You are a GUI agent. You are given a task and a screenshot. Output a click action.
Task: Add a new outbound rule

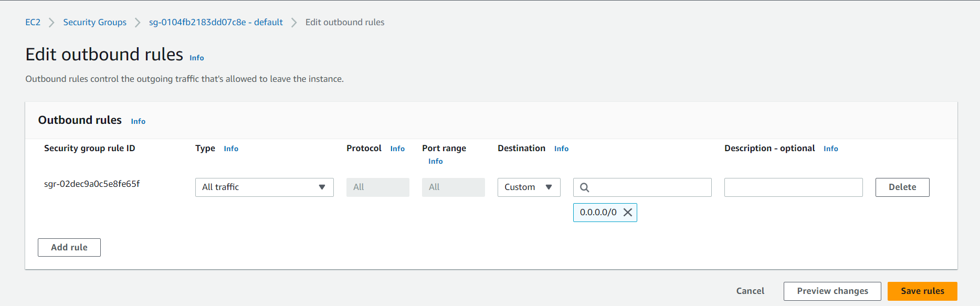pos(69,247)
